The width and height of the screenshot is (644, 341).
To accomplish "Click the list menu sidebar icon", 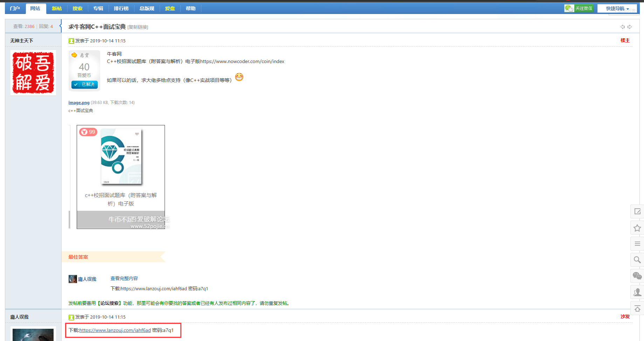I will click(637, 244).
